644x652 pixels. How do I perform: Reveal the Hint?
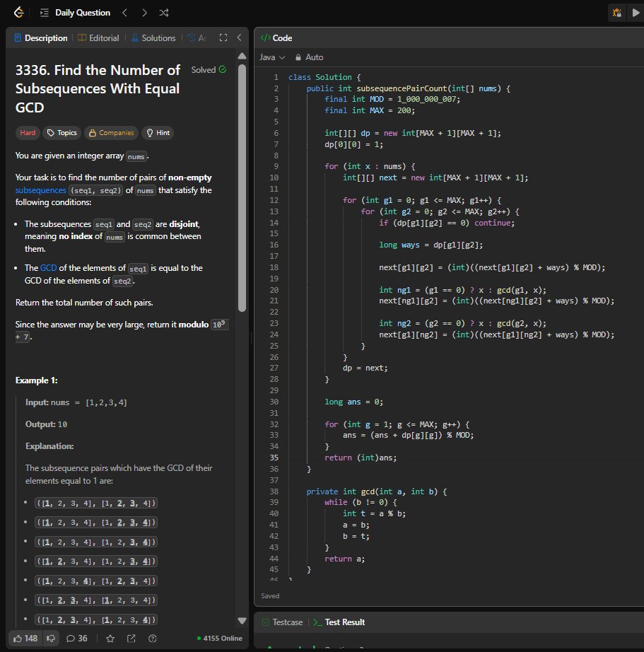(x=158, y=133)
